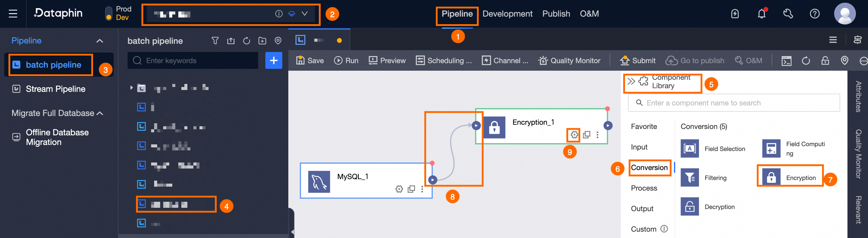Image resolution: width=868 pixels, height=238 pixels.
Task: Open the Publish tab
Action: [556, 14]
